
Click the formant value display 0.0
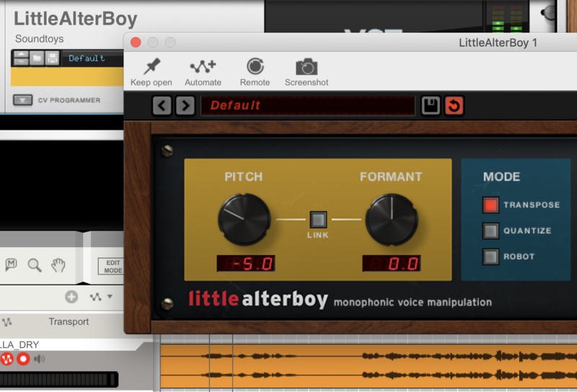[x=392, y=264]
